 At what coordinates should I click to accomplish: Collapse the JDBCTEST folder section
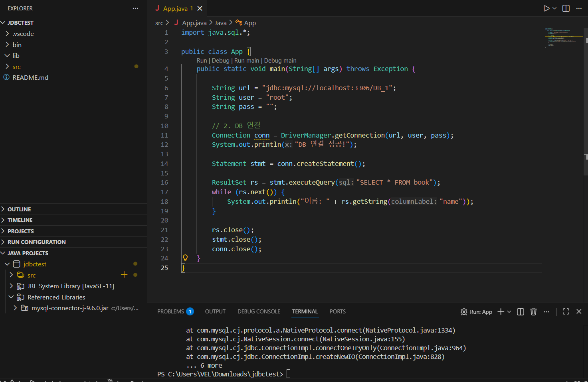[3, 23]
